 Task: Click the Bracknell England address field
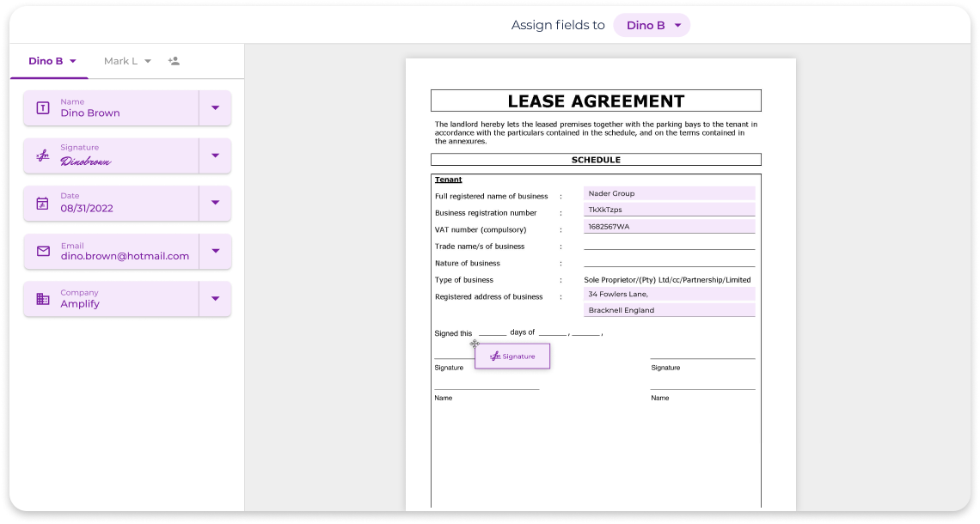click(x=670, y=310)
